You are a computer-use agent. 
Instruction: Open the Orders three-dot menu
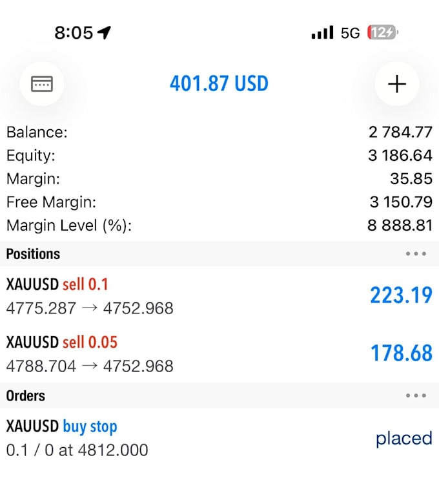point(416,395)
